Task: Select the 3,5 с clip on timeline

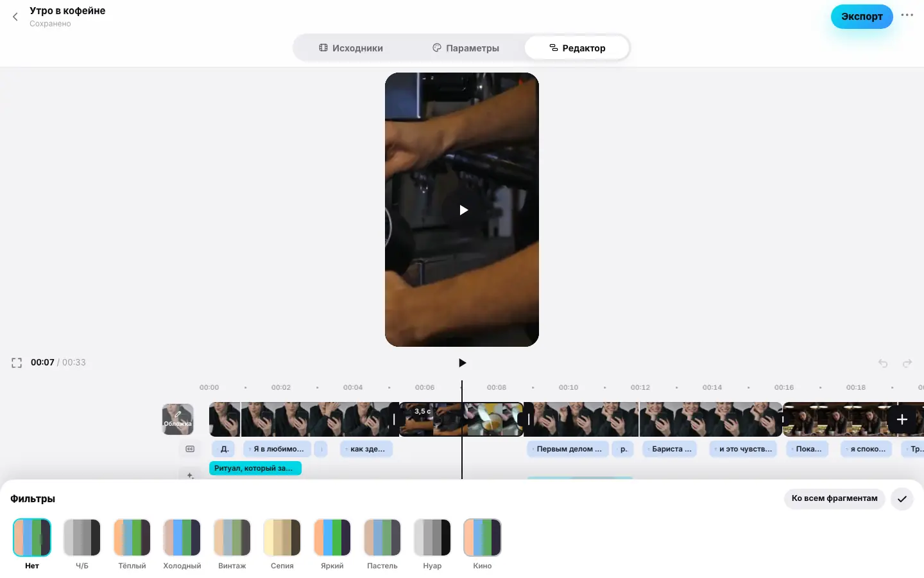Action: tap(461, 419)
